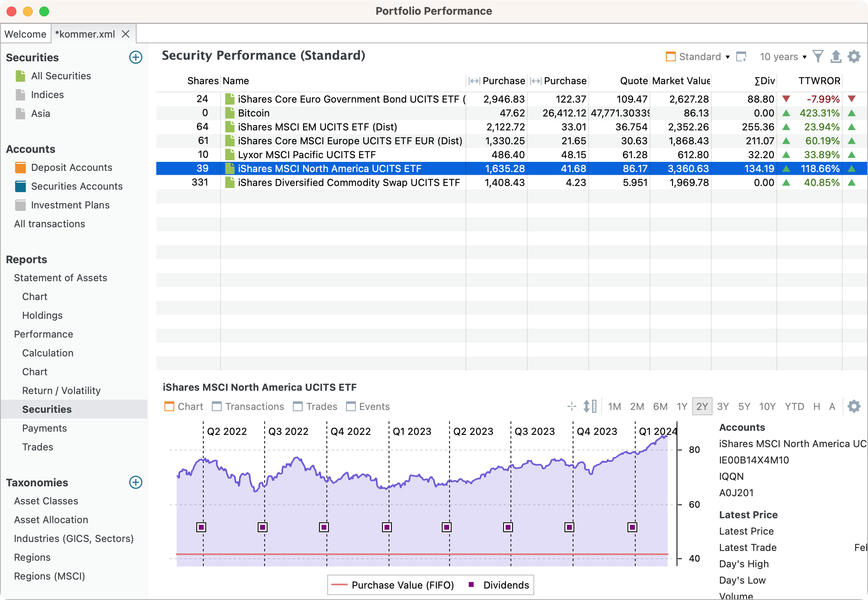The height and width of the screenshot is (600, 868).
Task: Close the kommer.xml tab
Action: click(x=126, y=34)
